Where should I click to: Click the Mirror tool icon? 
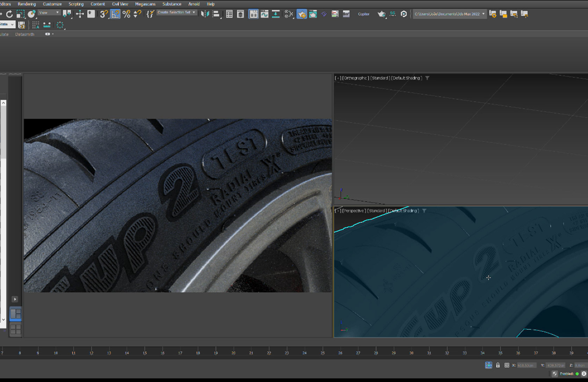[x=205, y=14]
